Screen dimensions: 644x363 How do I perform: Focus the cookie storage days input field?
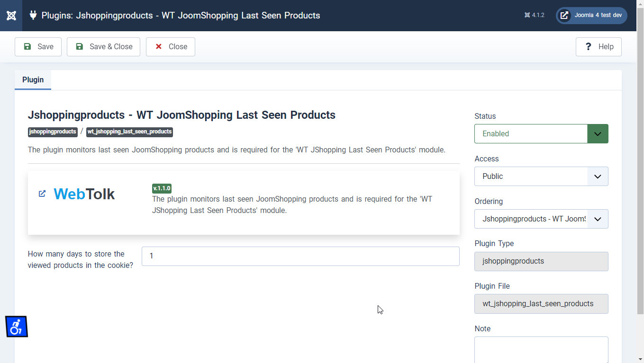300,256
